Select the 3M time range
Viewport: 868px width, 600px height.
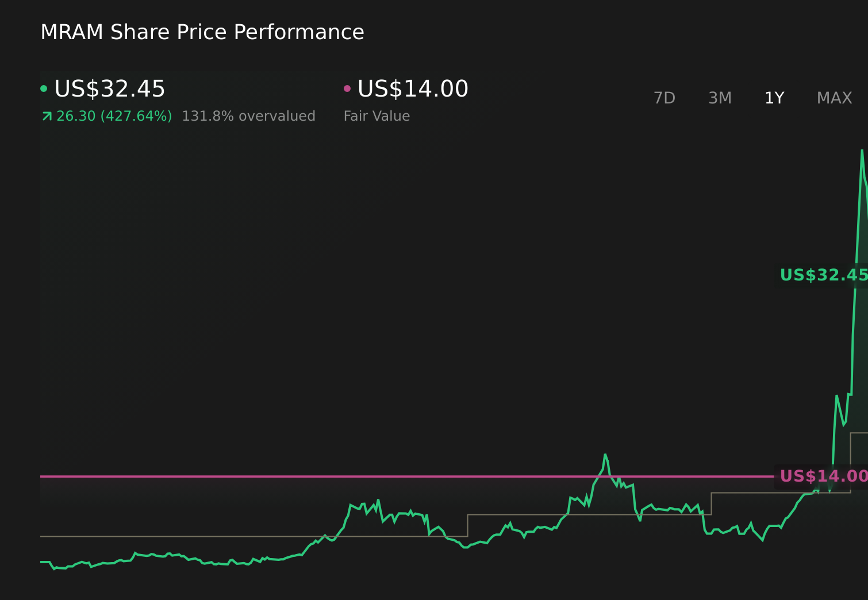point(720,98)
